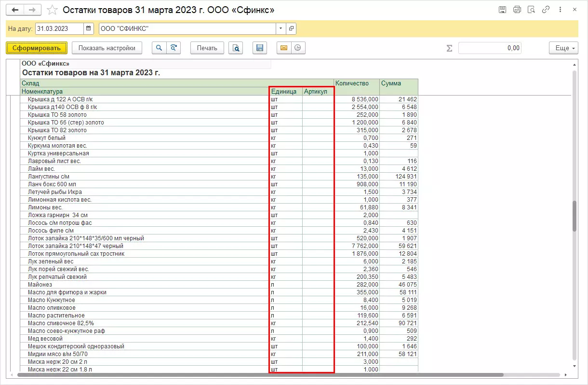Expand the organization ООО "СФИНКС" dropdown
588x385 pixels.
click(x=281, y=29)
